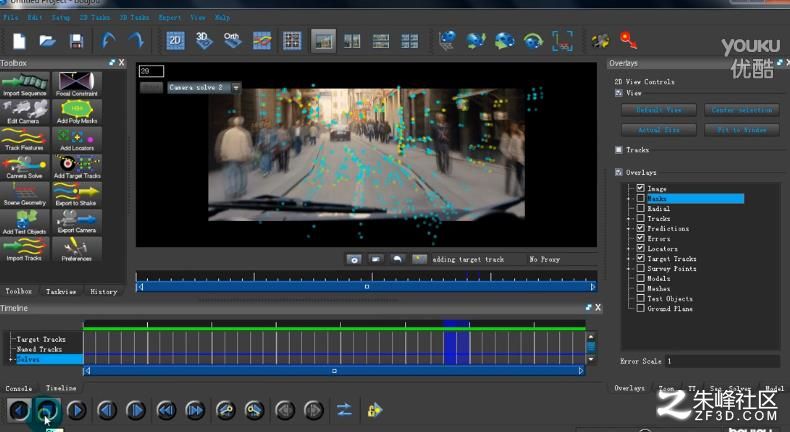The height and width of the screenshot is (432, 790).
Task: Click the Fit to Window button
Action: (742, 130)
